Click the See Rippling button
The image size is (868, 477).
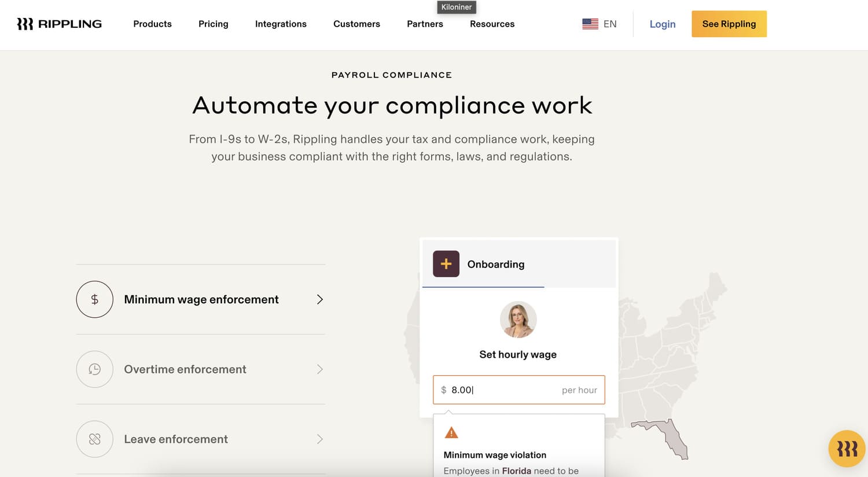coord(729,24)
